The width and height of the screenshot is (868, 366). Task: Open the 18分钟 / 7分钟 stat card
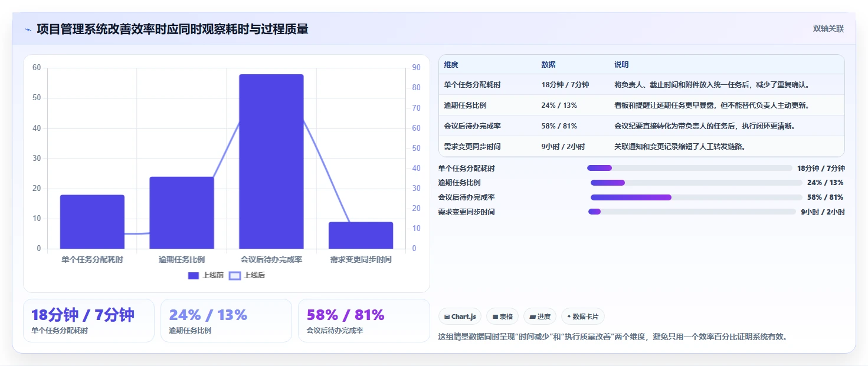[x=89, y=321]
